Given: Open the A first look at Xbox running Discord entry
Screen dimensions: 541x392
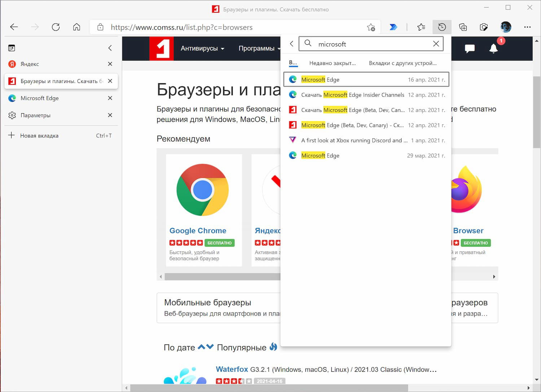Looking at the screenshot, I should click(x=366, y=140).
